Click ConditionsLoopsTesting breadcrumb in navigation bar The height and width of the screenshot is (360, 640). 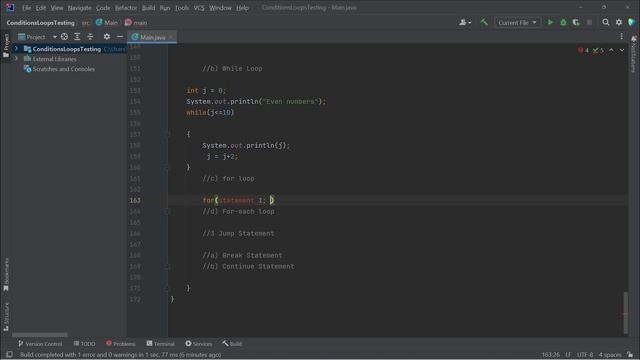[40, 22]
